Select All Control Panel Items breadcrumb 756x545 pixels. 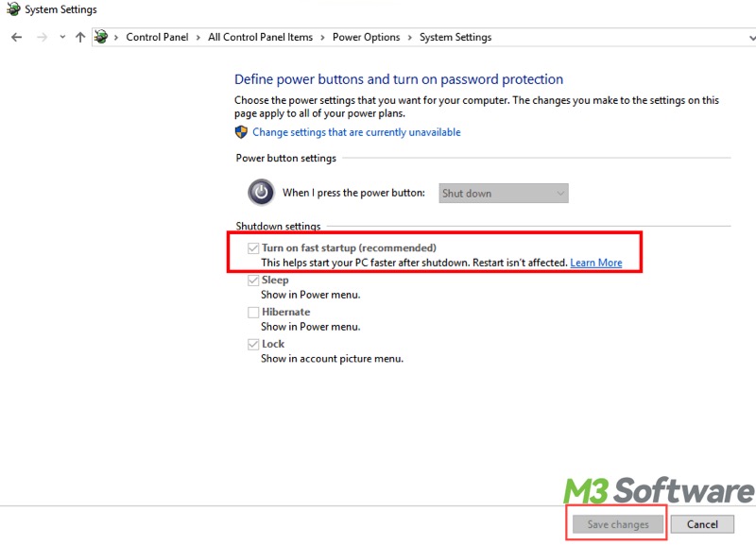tap(260, 38)
